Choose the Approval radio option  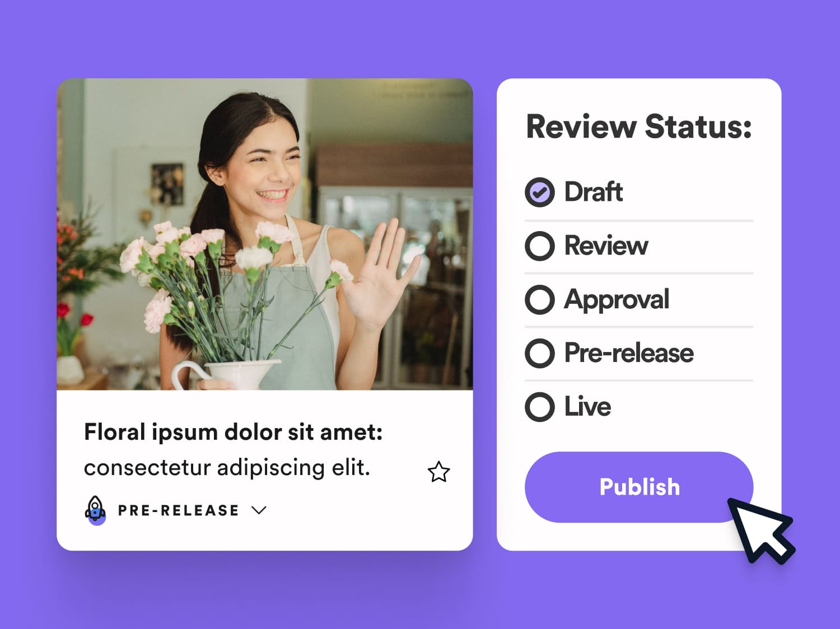point(540,299)
